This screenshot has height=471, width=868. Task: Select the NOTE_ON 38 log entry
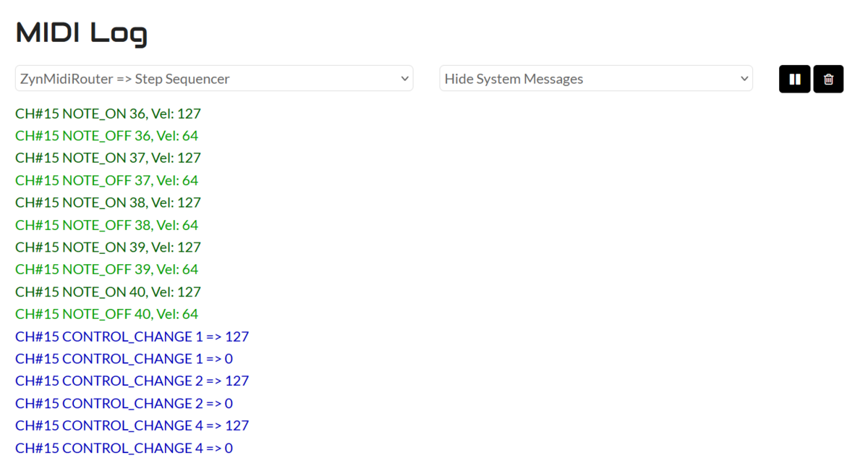(x=108, y=203)
